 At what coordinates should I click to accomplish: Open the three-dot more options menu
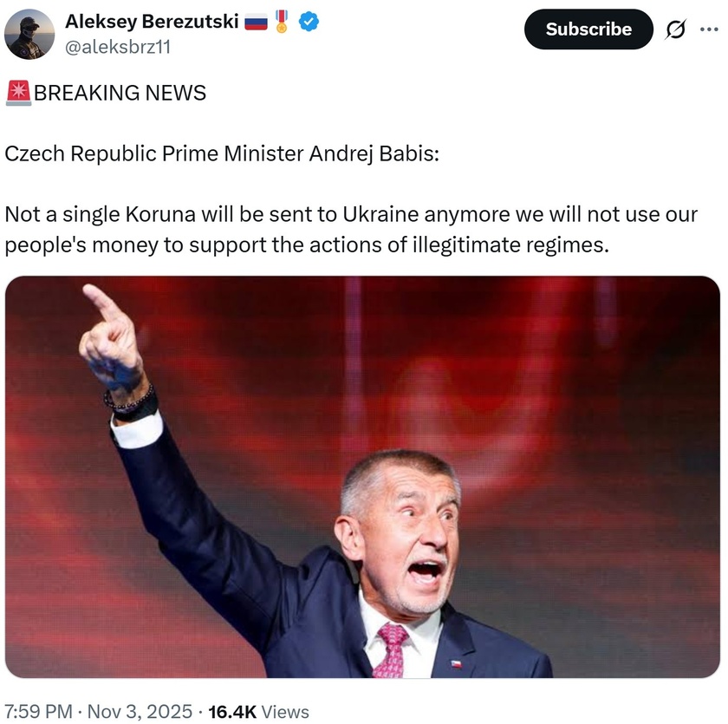click(709, 29)
